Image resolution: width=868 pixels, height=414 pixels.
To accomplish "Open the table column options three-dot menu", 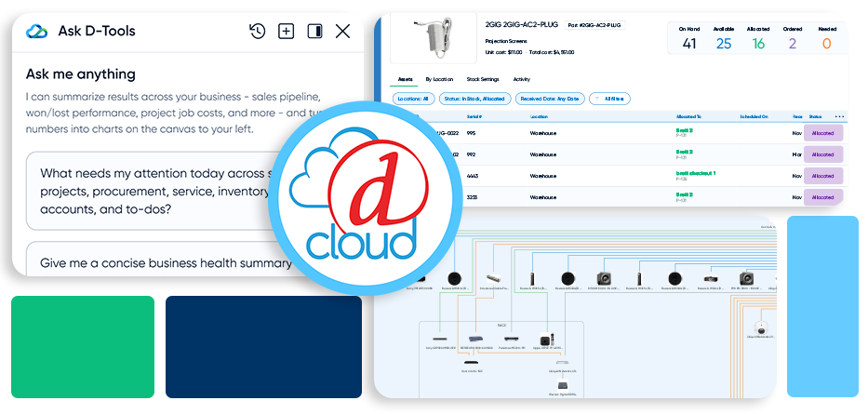I will coord(839,117).
